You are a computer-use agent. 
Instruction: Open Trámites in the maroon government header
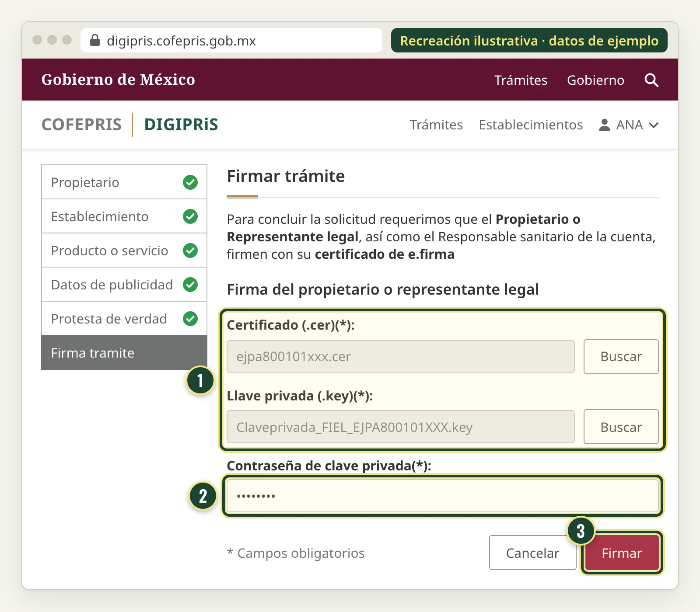[521, 80]
